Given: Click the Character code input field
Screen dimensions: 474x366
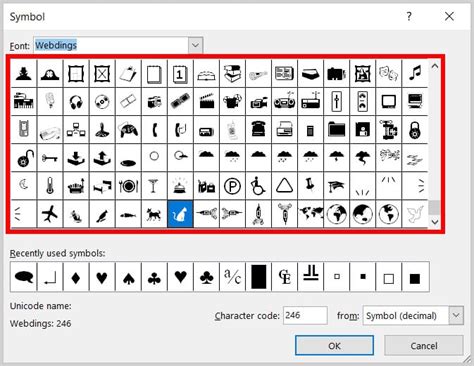Looking at the screenshot, I should coord(305,315).
